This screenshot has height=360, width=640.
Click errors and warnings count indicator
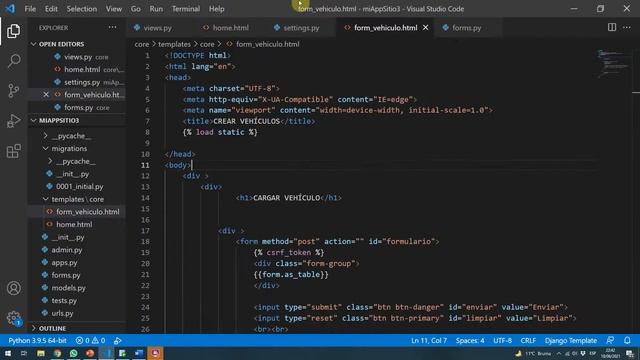click(x=90, y=340)
